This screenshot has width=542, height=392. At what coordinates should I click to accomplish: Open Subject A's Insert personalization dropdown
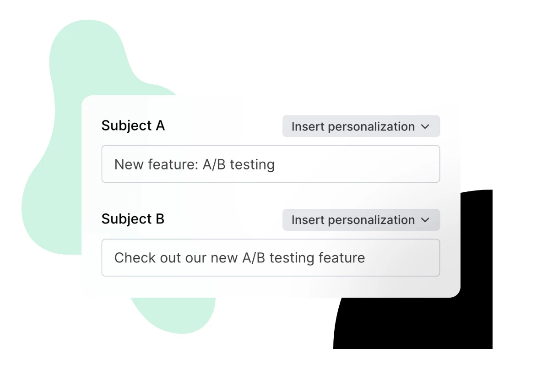pyautogui.click(x=361, y=126)
